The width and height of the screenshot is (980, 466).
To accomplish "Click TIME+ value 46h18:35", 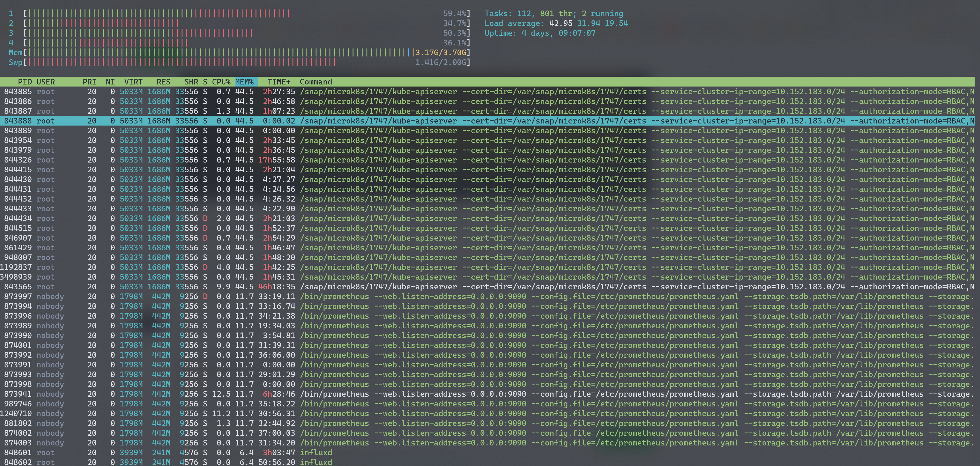I will click(277, 287).
